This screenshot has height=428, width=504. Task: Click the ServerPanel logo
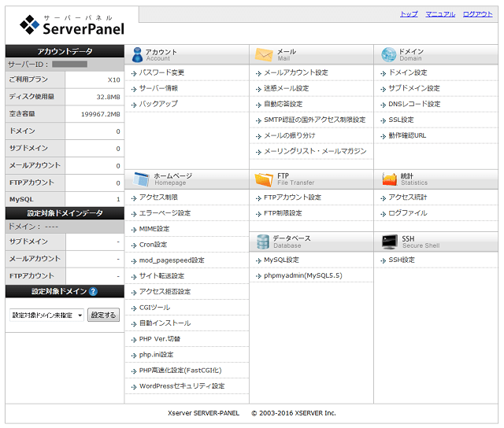[x=72, y=24]
